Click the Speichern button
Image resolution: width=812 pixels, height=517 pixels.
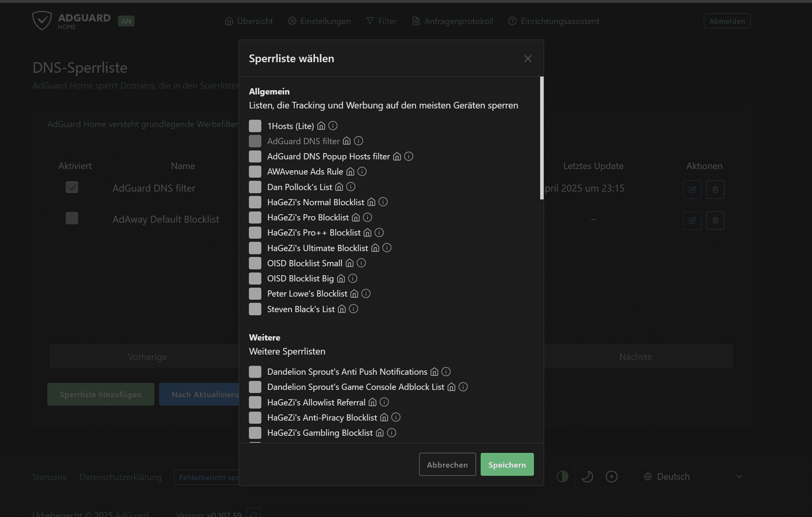(x=507, y=465)
